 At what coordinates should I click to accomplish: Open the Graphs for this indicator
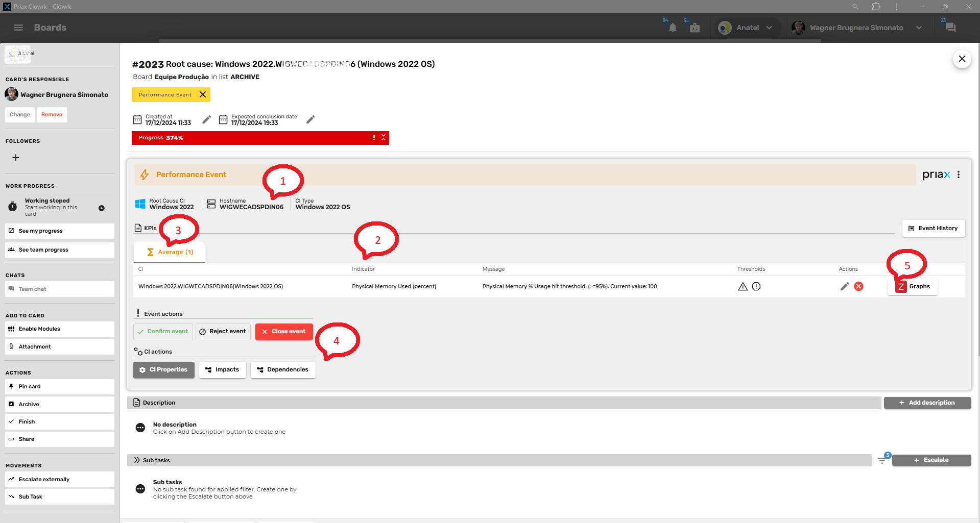(913, 286)
